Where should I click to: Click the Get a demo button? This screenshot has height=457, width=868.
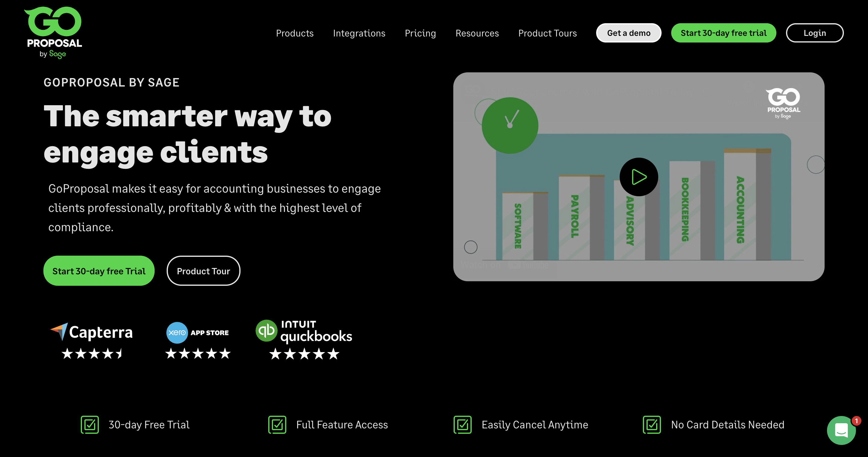pos(628,33)
